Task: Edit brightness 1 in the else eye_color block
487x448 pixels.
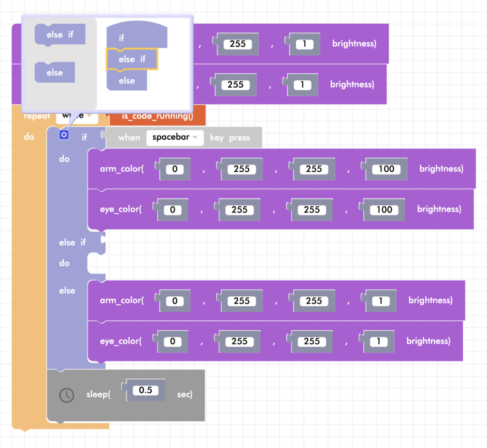Action: 379,341
